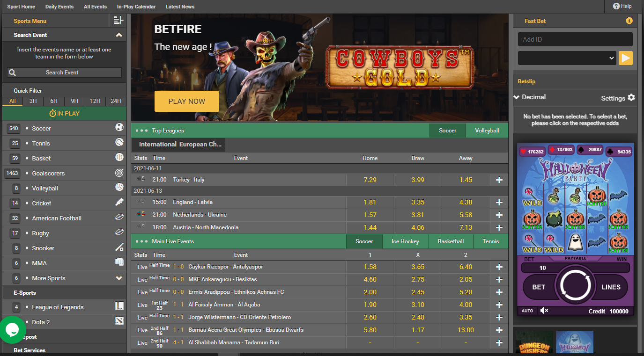This screenshot has width=644, height=356.
Task: Select draw odds 3.81 for Netherlands - Ukraine
Action: tap(418, 215)
